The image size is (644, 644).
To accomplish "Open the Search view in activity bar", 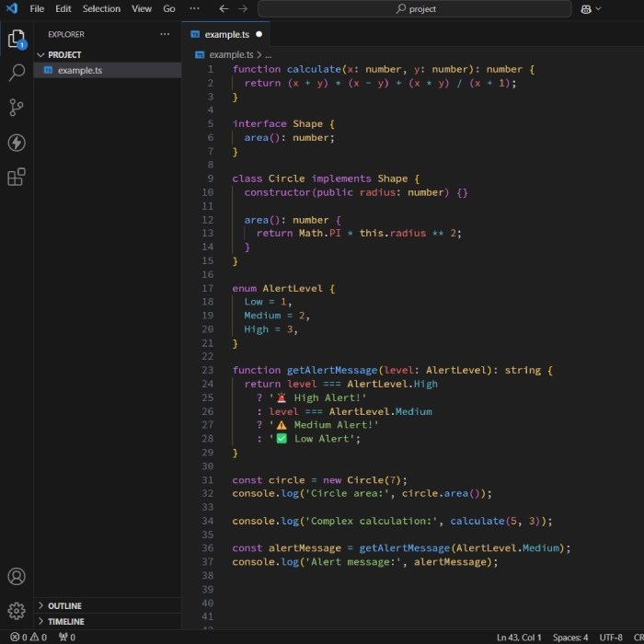I will click(x=17, y=73).
